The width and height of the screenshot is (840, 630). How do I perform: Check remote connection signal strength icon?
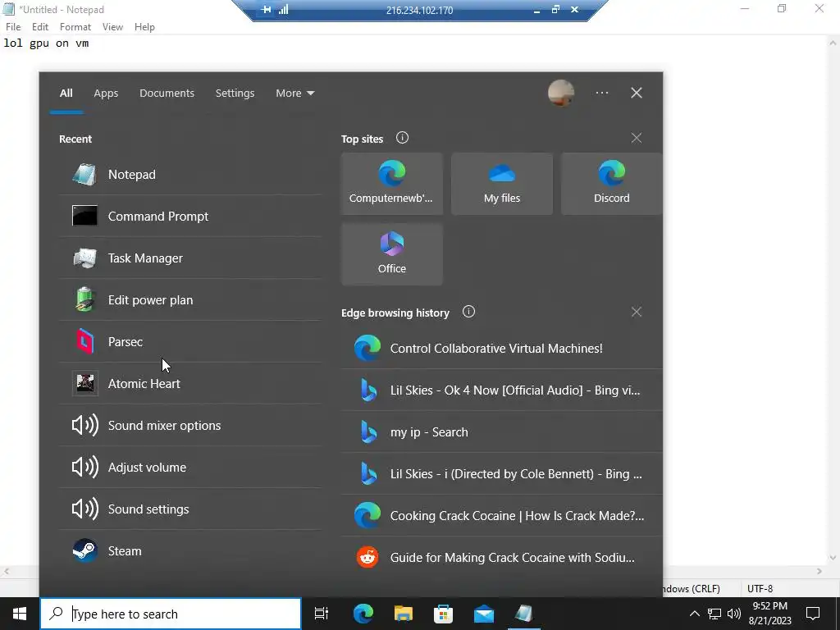283,10
